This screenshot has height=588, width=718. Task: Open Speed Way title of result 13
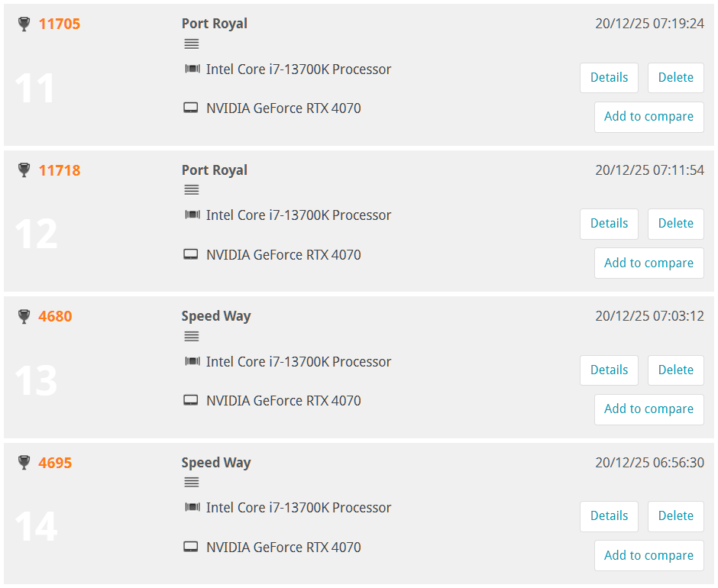coord(216,316)
